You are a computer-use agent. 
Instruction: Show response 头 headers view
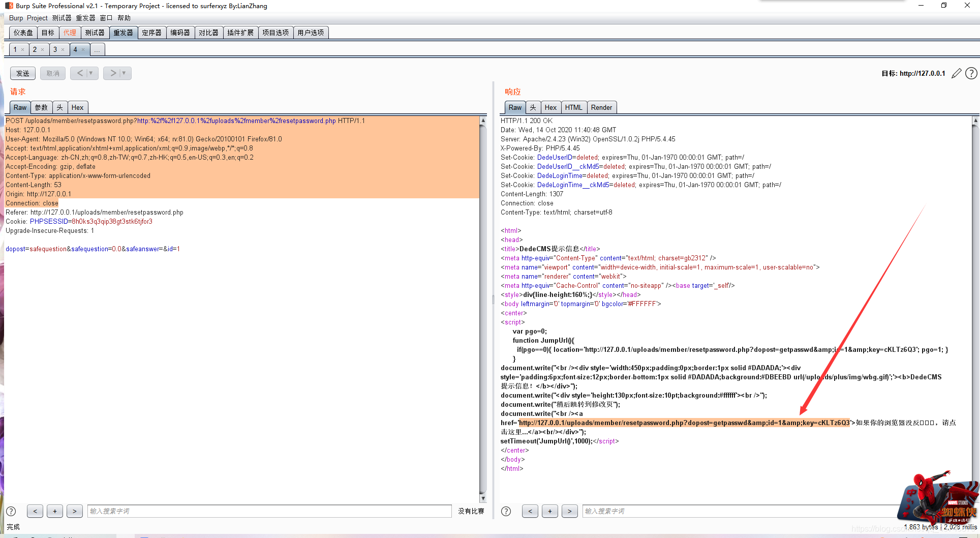click(x=533, y=107)
